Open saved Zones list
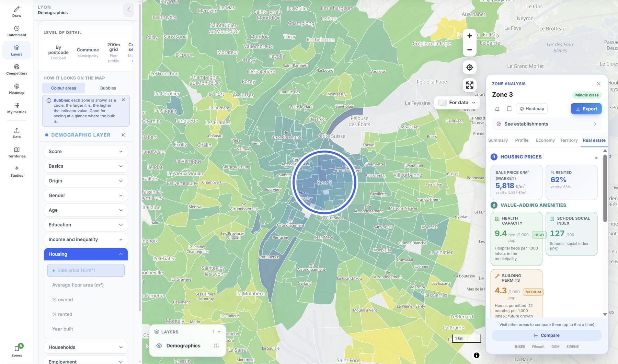Screen dimensions: 618x364 (16, 351)
